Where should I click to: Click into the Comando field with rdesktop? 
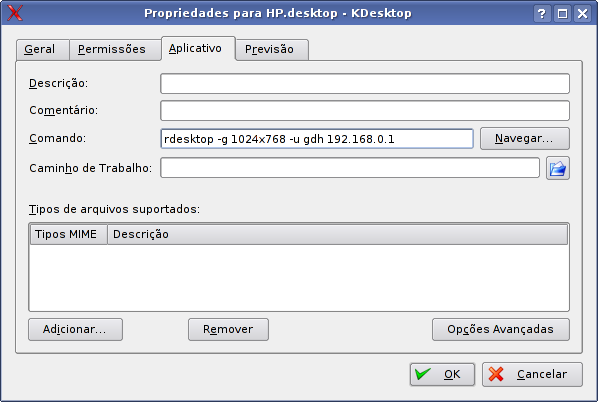pos(317,139)
